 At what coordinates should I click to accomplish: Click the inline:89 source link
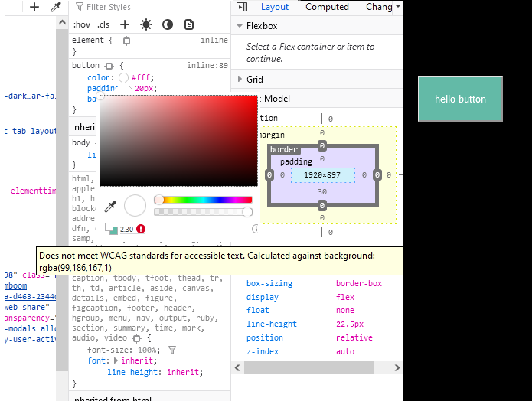[207, 65]
